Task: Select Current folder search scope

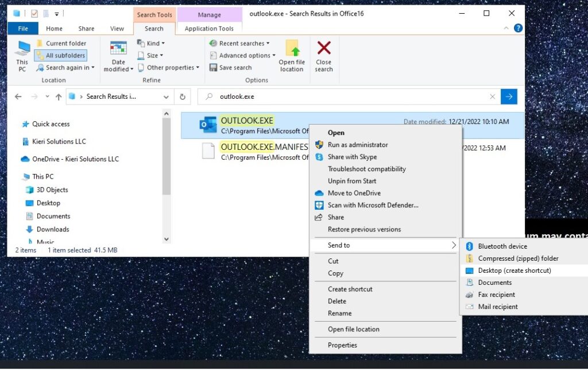Action: click(x=61, y=44)
